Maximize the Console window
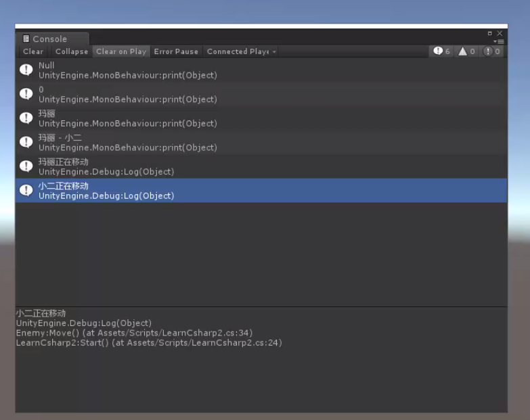Screen dimensions: 530x420 [x=490, y=33]
